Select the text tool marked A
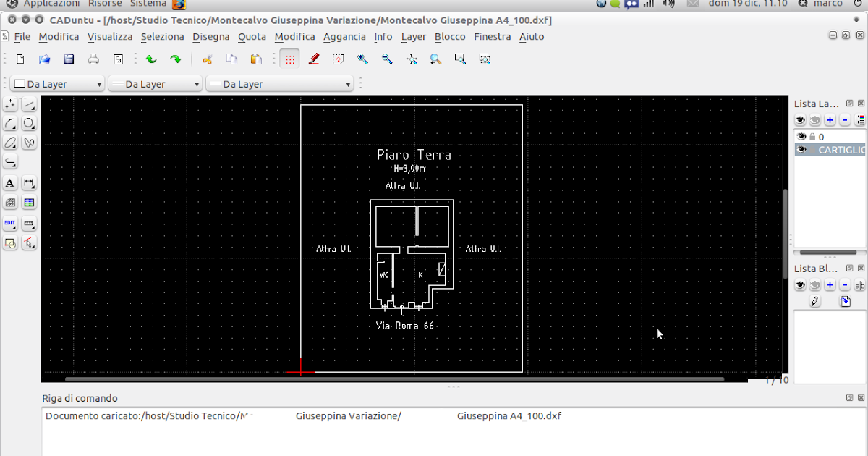The width and height of the screenshot is (868, 456). coord(11,184)
